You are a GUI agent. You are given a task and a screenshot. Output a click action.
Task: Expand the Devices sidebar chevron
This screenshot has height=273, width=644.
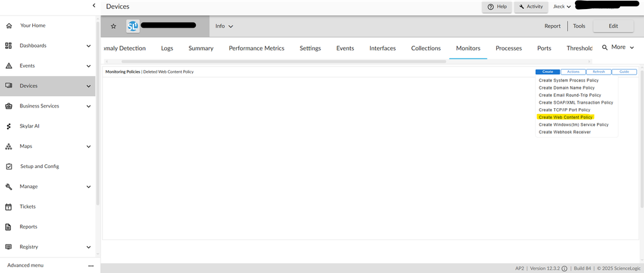[x=88, y=86]
